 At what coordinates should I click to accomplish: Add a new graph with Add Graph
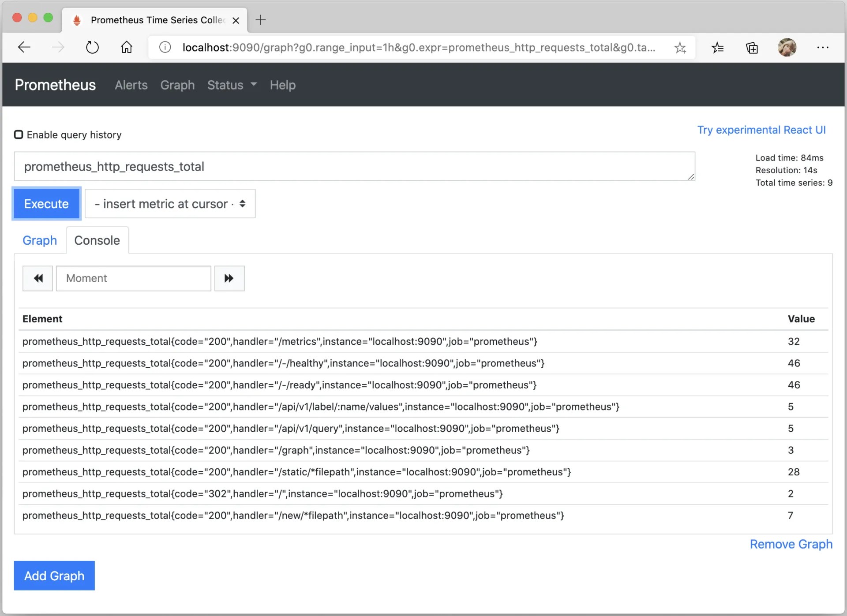(54, 575)
